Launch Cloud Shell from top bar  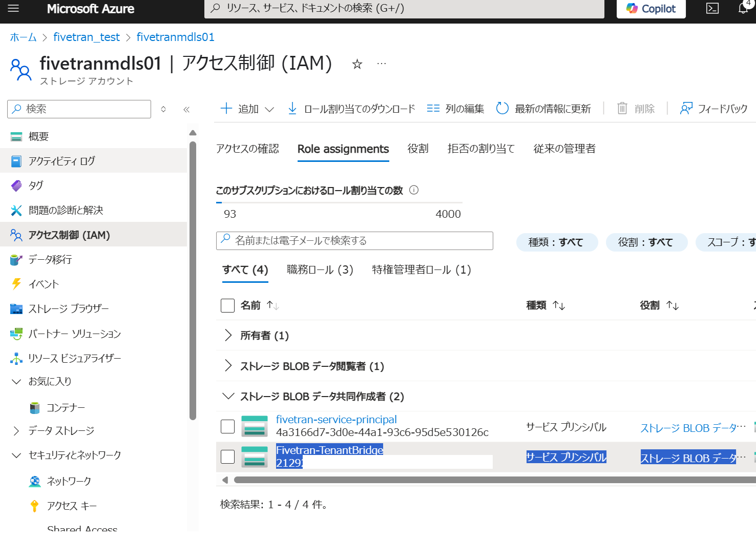point(712,8)
